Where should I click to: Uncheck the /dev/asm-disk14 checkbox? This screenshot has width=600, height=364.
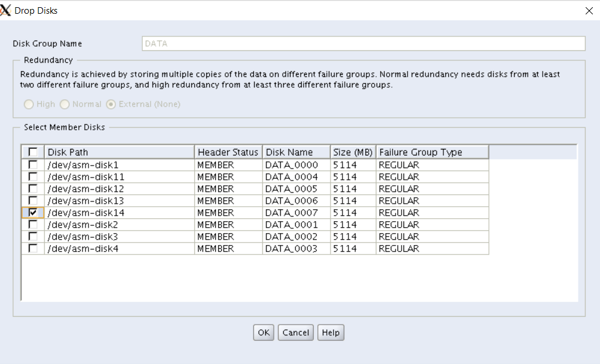33,212
